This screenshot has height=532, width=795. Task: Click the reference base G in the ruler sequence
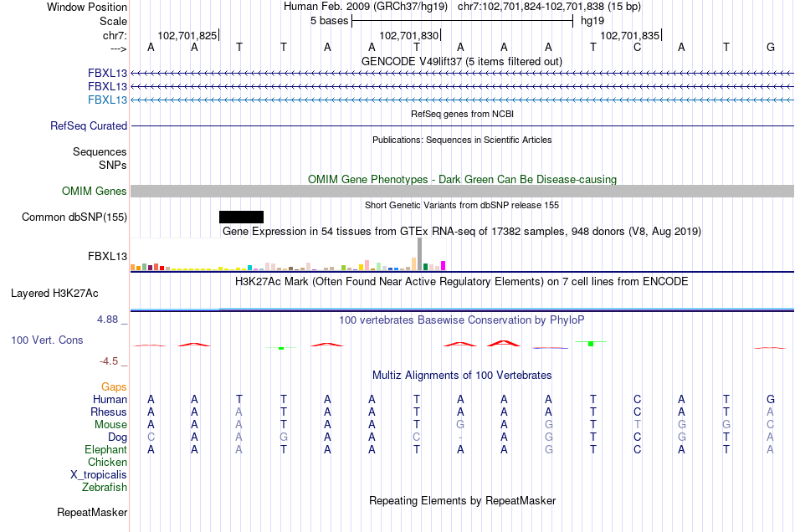(770, 47)
